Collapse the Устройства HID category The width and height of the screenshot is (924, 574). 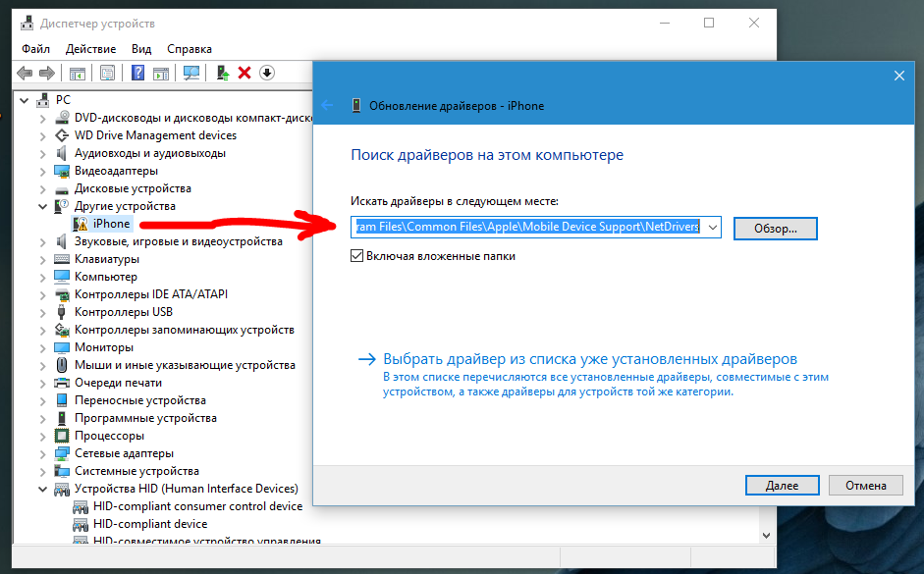point(42,489)
